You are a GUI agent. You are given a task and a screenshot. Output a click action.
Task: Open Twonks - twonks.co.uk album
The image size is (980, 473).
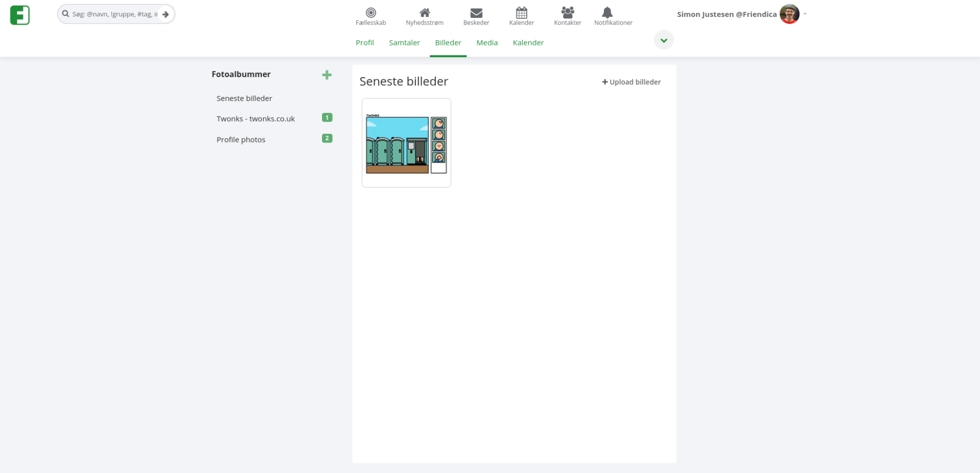pyautogui.click(x=255, y=119)
